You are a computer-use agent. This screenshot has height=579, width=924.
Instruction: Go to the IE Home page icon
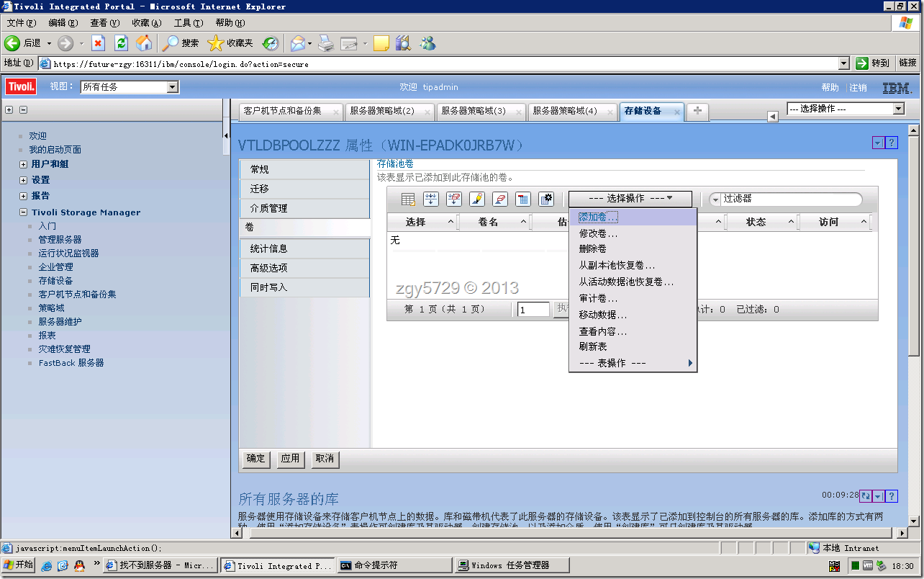click(144, 43)
